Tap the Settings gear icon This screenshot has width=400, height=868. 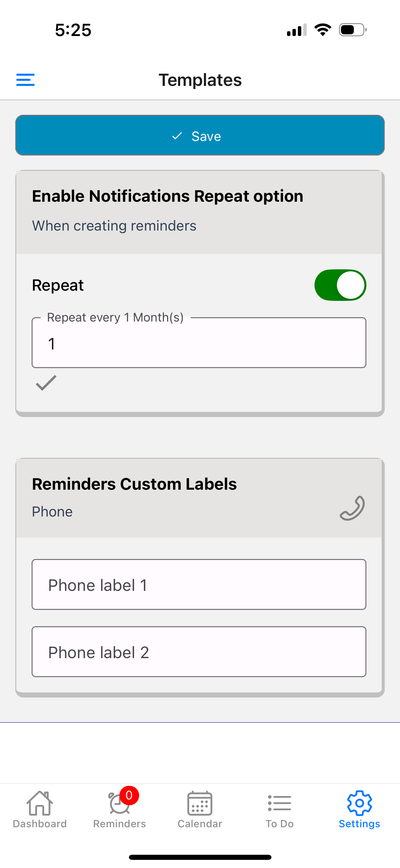pos(359,803)
